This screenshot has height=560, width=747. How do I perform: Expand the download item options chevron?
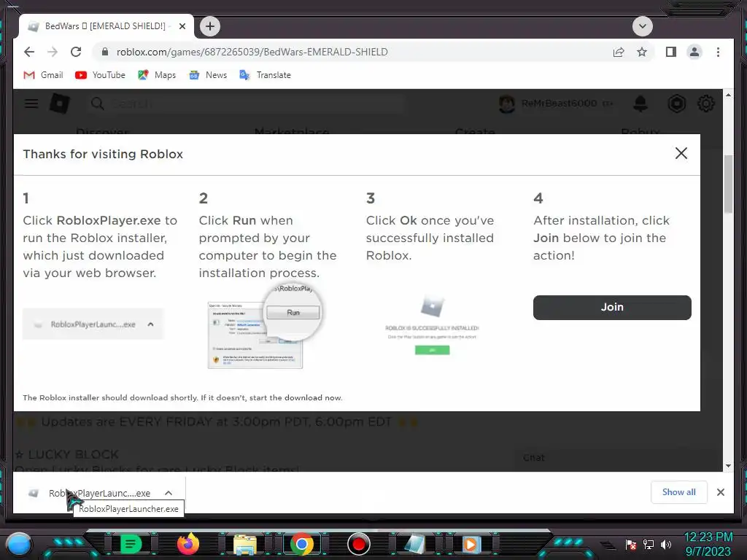169,493
